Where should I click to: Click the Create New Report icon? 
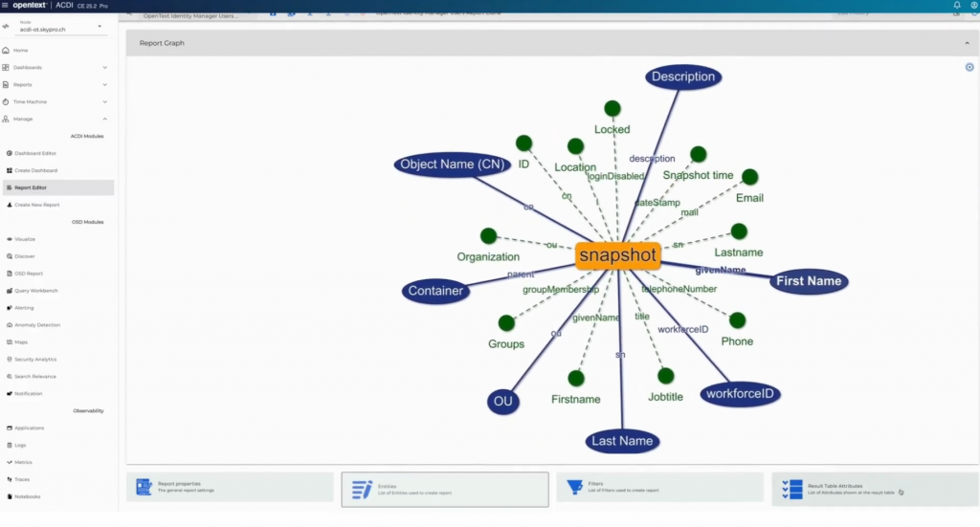click(10, 205)
